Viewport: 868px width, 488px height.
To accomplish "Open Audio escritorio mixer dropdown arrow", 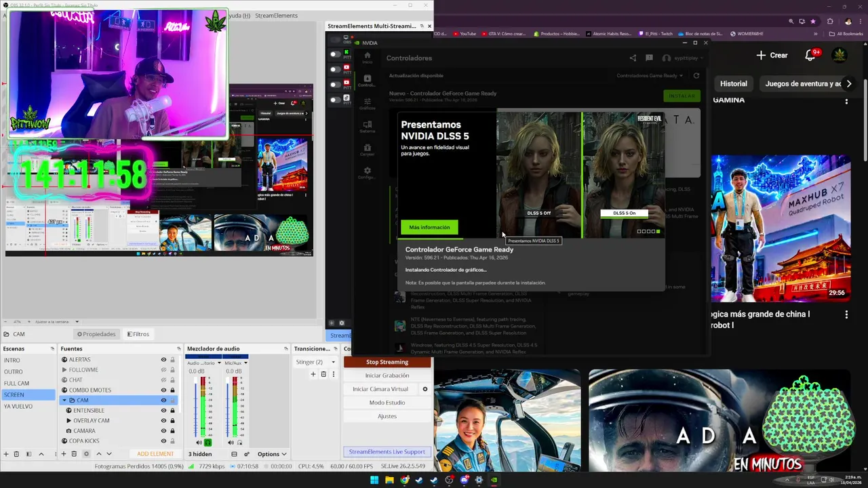I will pyautogui.click(x=219, y=363).
